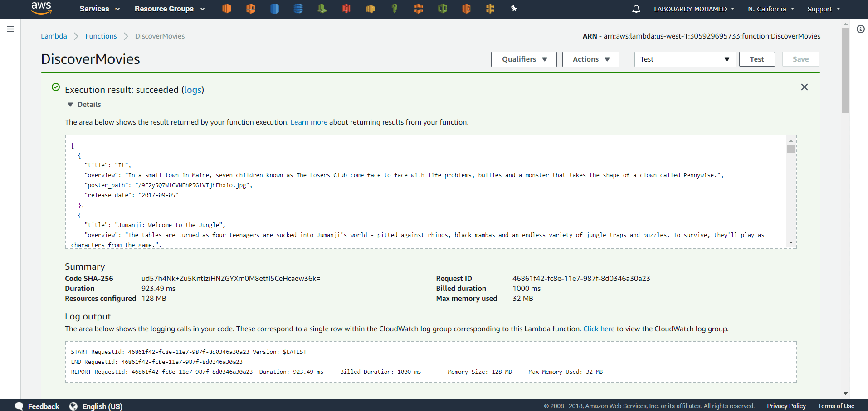Open the green Elastic Beanstalk shortcut icon
This screenshot has width=868, height=411.
pyautogui.click(x=322, y=9)
